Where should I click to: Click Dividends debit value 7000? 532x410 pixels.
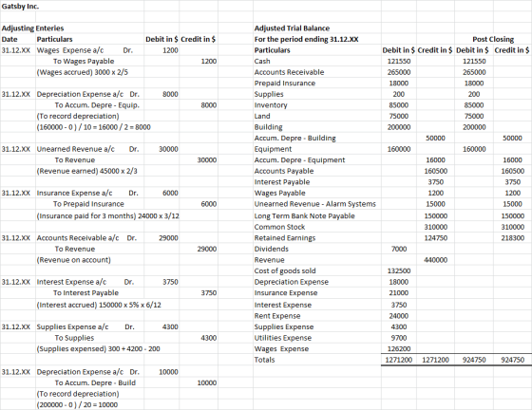click(x=399, y=249)
